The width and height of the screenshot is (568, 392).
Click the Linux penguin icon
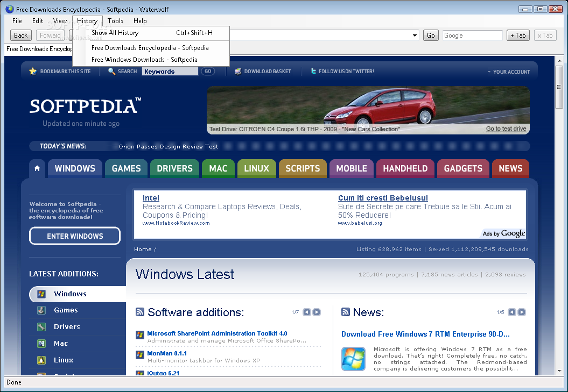(41, 360)
